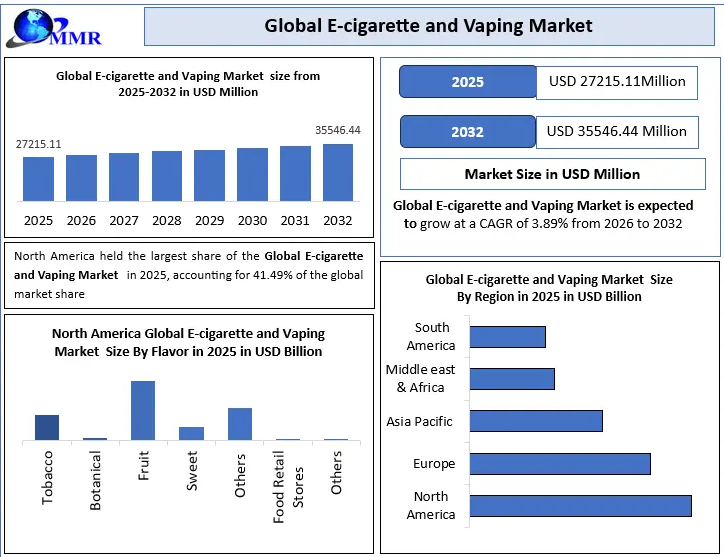
Task: Click the North America bar in region chart
Action: [580, 506]
